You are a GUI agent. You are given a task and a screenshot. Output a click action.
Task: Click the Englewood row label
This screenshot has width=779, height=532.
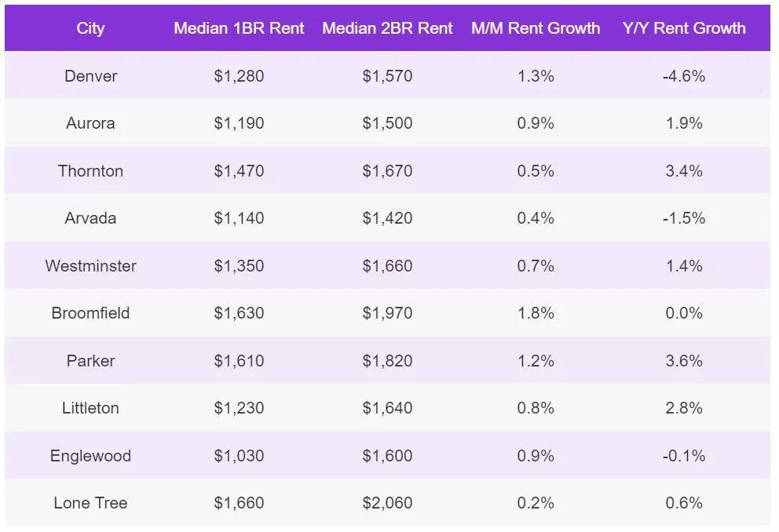click(90, 456)
